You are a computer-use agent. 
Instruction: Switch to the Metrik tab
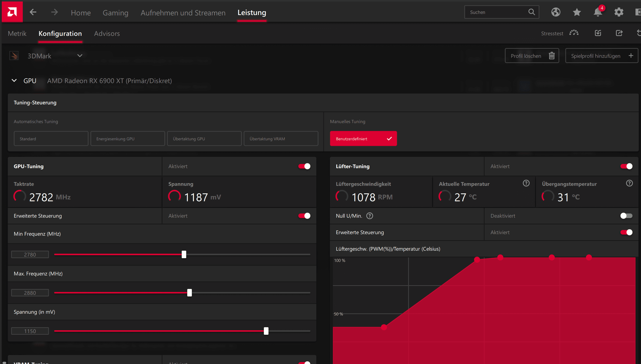(17, 34)
